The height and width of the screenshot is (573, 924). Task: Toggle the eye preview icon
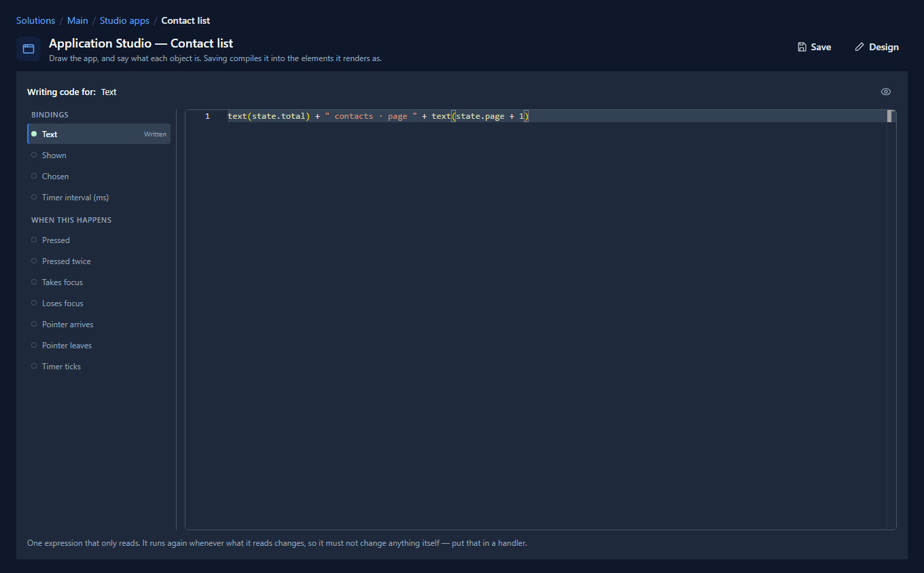pos(886,92)
